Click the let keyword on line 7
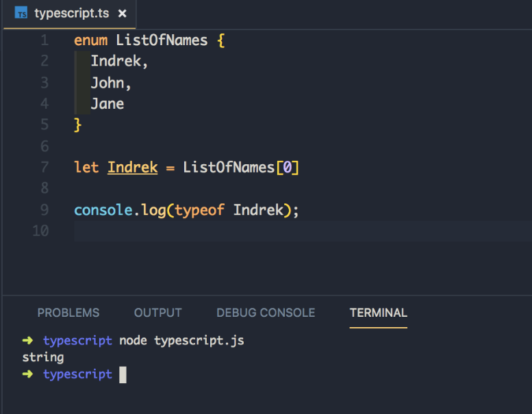This screenshot has height=414, width=532. tap(86, 167)
